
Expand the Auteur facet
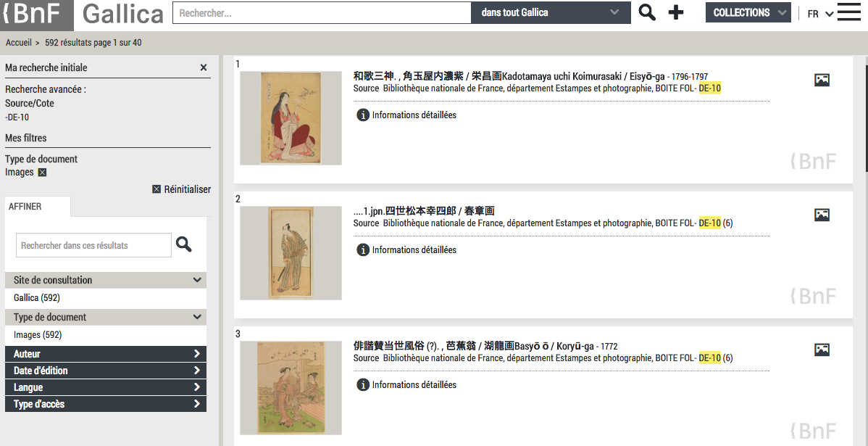tap(106, 354)
